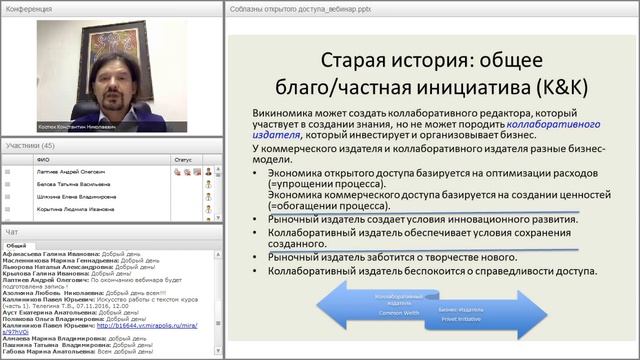
Task: Click the participants list scroll-up arrow
Action: [x=218, y=169]
